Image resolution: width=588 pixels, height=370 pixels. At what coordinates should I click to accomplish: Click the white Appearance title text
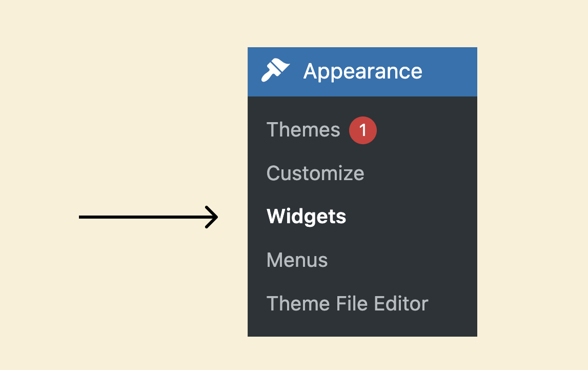tap(362, 71)
